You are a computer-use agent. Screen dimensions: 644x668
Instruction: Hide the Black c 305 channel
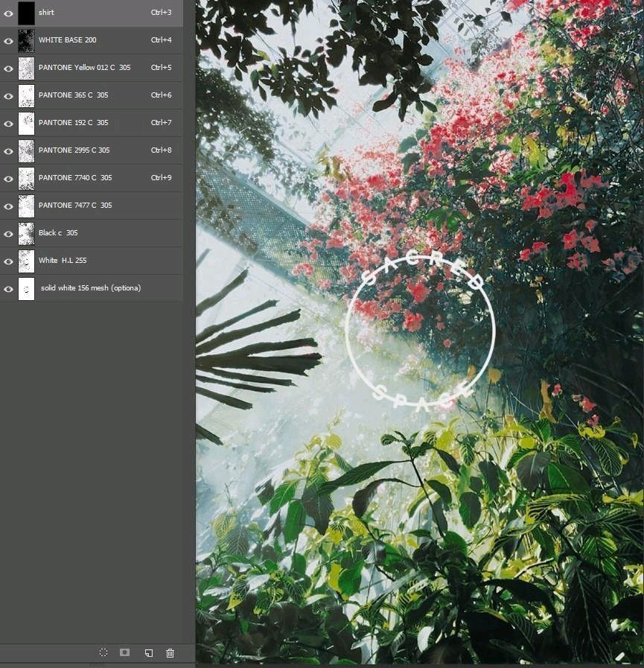coord(8,234)
